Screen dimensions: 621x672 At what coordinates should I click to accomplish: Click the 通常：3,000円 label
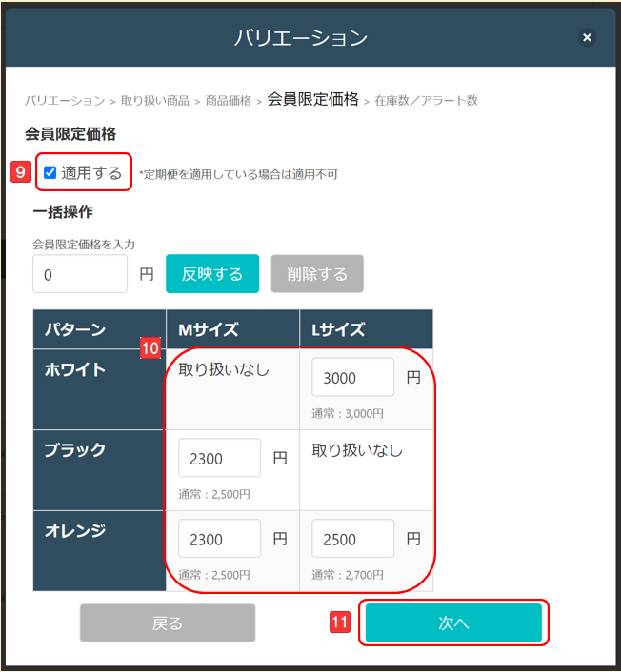click(x=348, y=413)
